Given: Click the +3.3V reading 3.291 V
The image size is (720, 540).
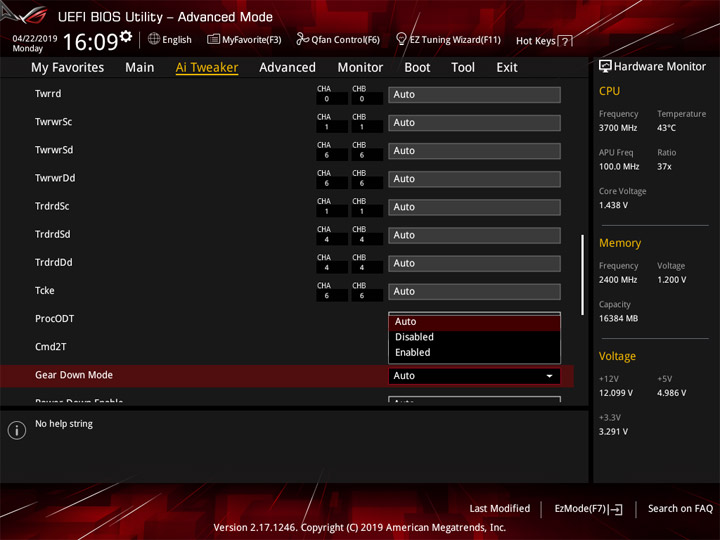Looking at the screenshot, I should click(613, 432).
